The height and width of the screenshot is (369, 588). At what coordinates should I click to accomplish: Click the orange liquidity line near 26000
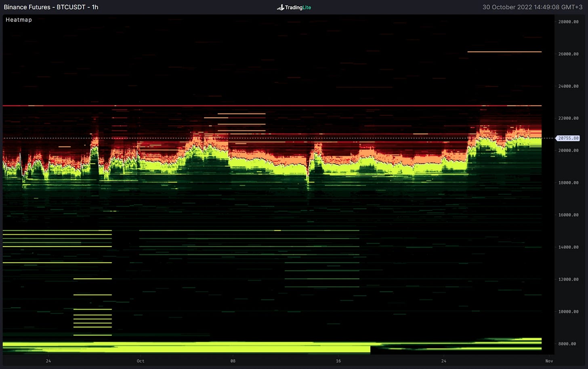pos(504,52)
